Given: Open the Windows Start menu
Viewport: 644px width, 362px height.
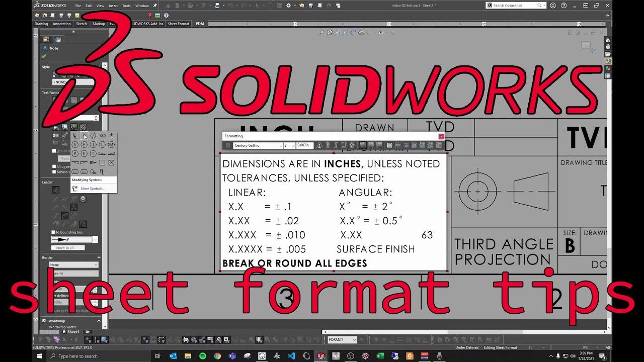Looking at the screenshot, I should pos(39,356).
